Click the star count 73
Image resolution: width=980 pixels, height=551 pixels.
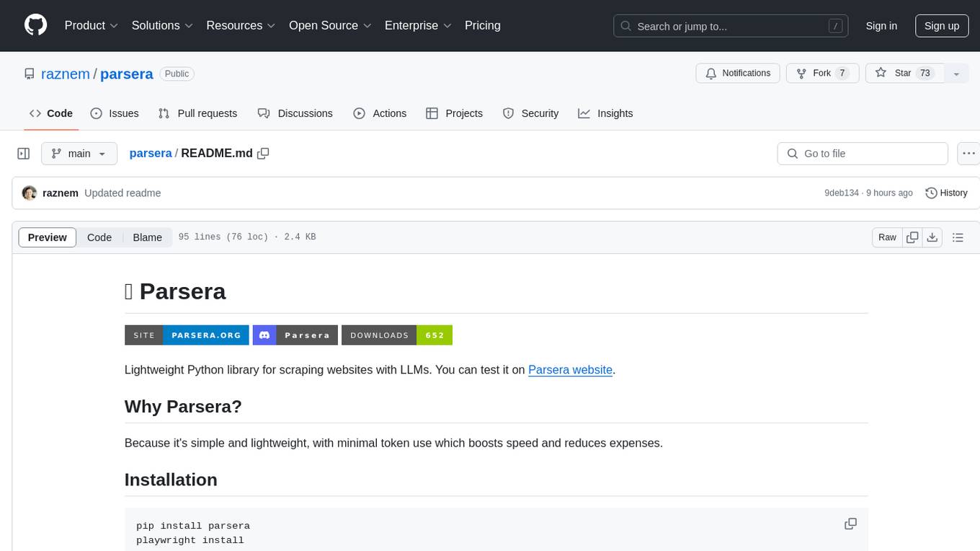pyautogui.click(x=925, y=74)
